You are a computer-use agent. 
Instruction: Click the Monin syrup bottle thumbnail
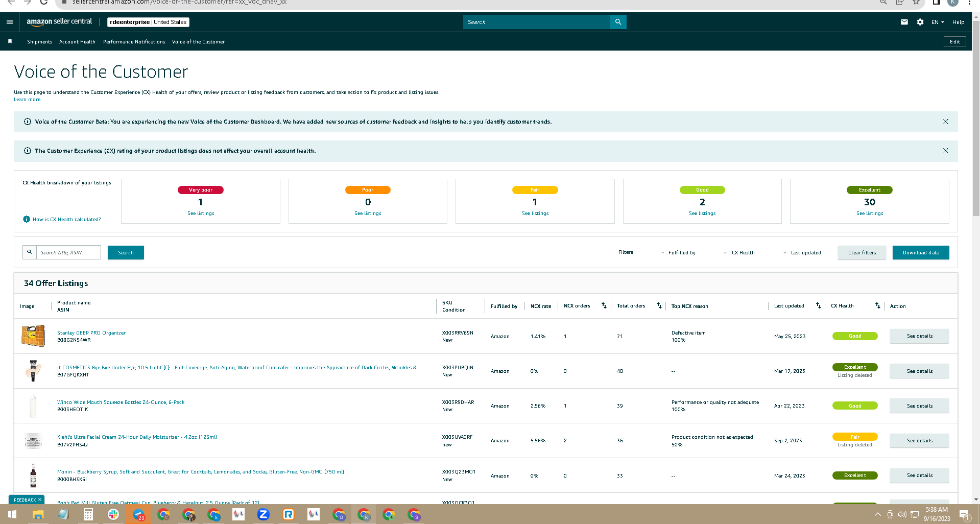coord(33,475)
